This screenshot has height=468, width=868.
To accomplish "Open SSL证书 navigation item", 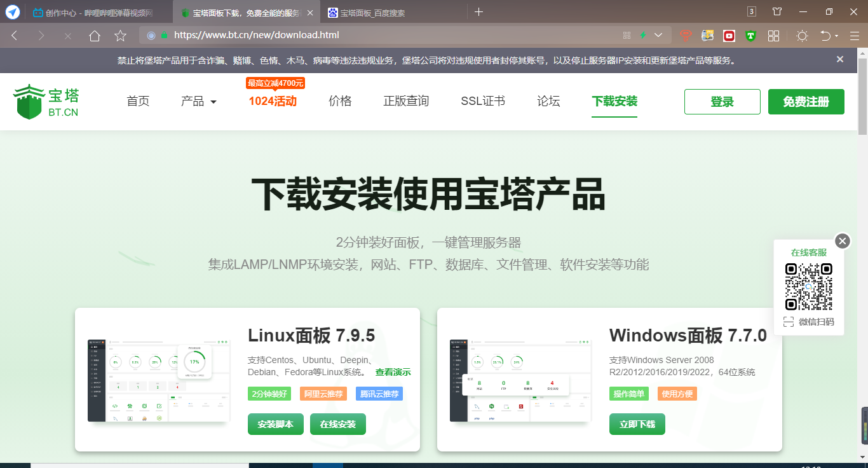I will [483, 101].
